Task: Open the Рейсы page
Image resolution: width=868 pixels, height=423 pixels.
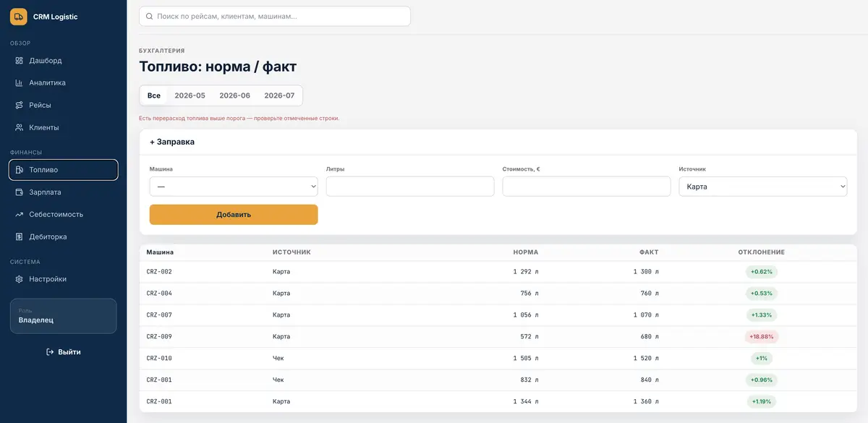Action: (x=64, y=106)
